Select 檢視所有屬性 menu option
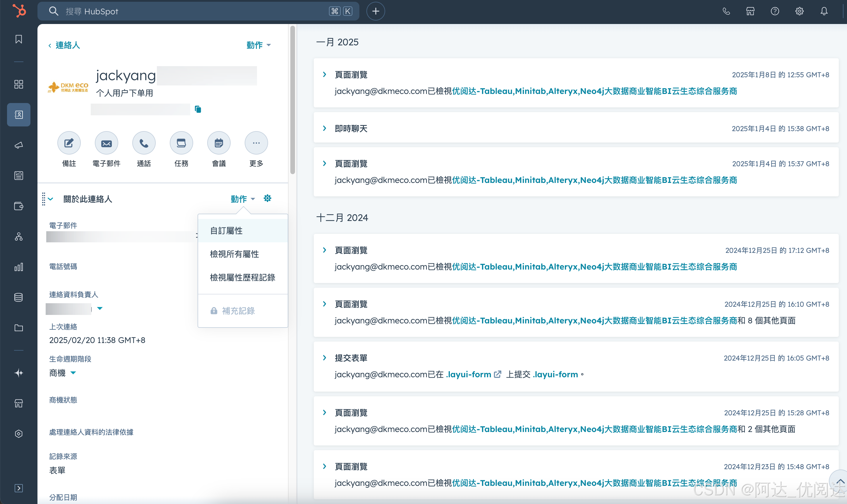The height and width of the screenshot is (504, 847). 234,254
